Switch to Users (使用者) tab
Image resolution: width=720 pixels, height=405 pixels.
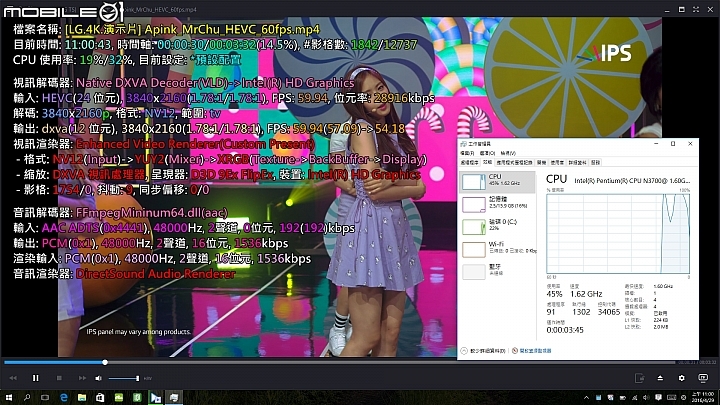tap(557, 163)
